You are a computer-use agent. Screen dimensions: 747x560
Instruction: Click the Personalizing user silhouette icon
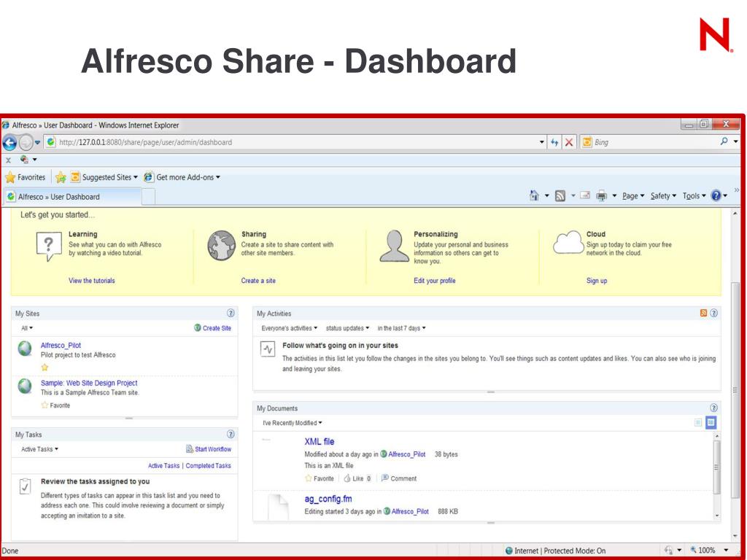coord(395,246)
